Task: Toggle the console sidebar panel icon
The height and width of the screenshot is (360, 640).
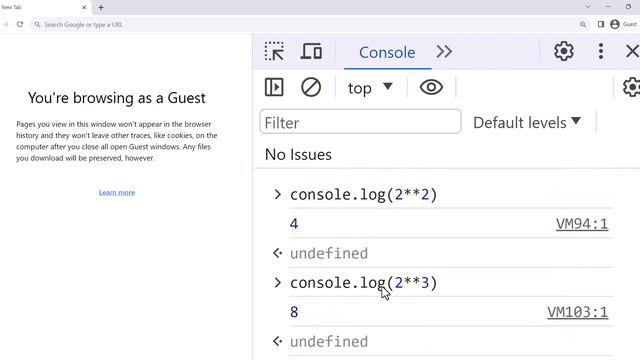Action: point(274,87)
